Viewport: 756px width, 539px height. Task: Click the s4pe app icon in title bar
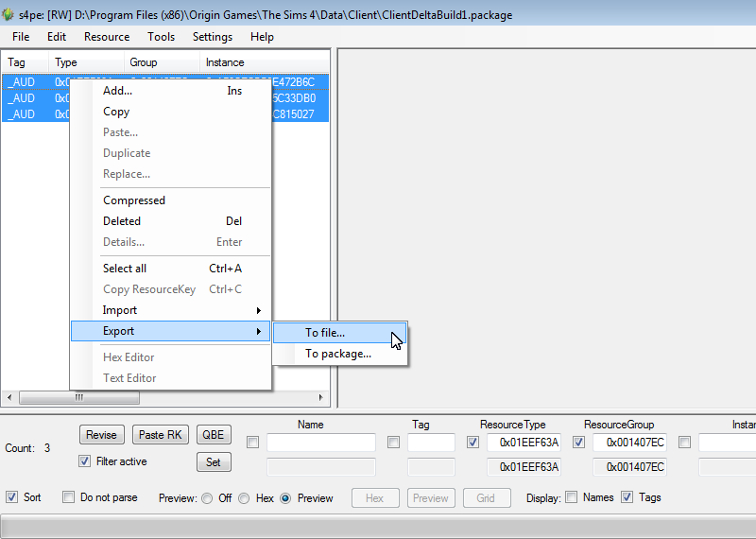tap(8, 14)
